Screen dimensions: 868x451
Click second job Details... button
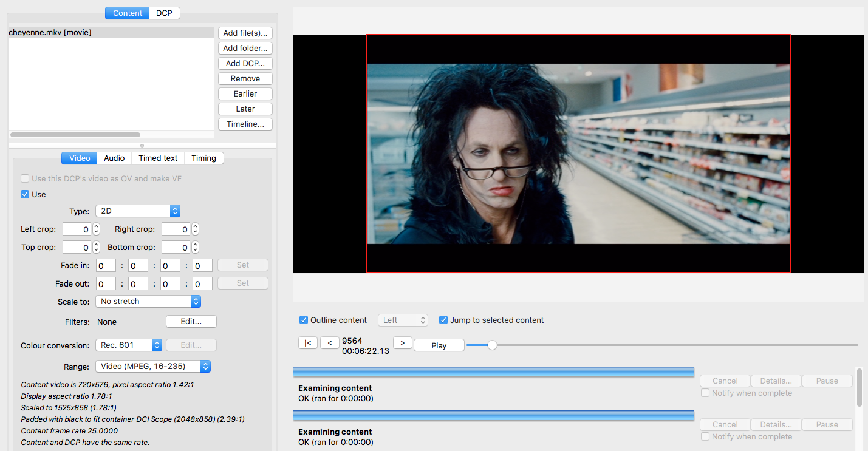(x=776, y=424)
